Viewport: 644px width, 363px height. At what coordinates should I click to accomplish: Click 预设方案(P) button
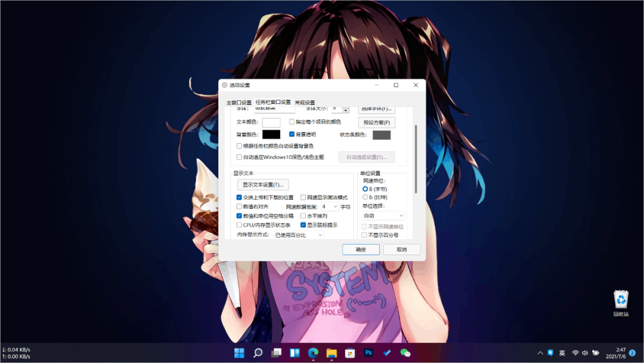[377, 122]
